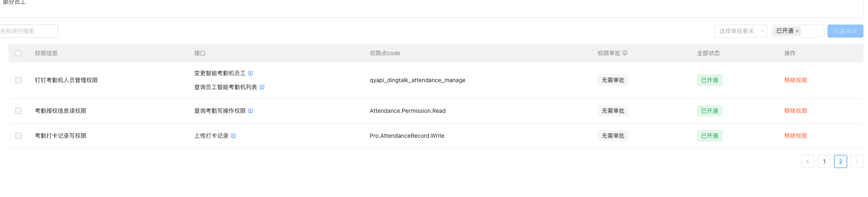Open the 选择审核要求 dropdown

[x=741, y=31]
